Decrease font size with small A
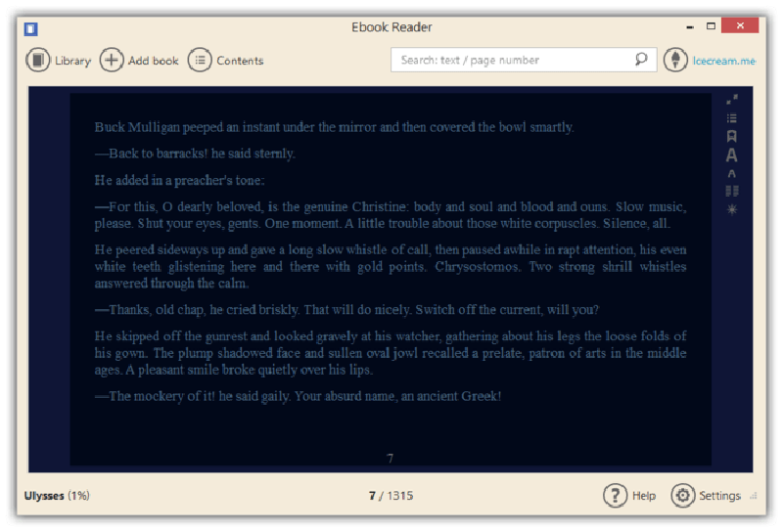The width and height of the screenshot is (783, 532). 732,174
